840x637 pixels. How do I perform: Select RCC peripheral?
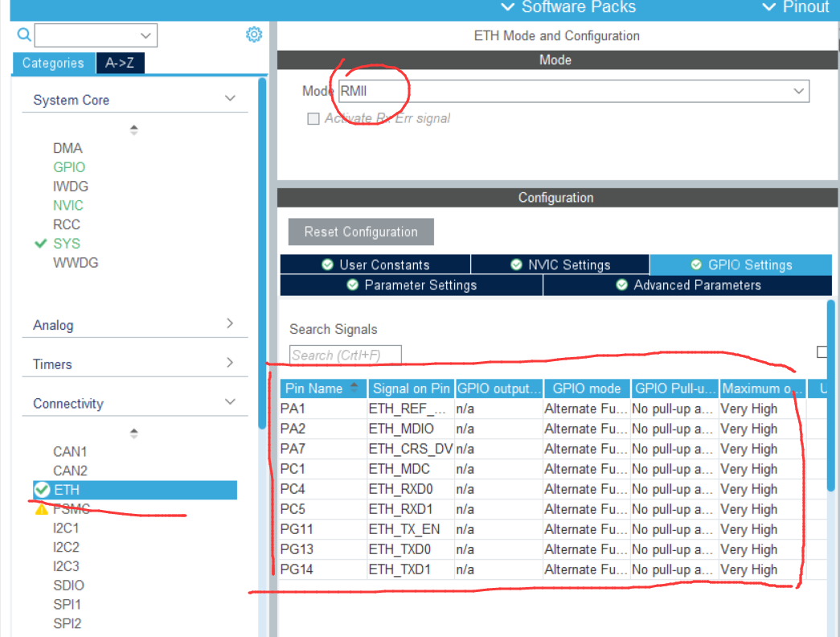67,224
